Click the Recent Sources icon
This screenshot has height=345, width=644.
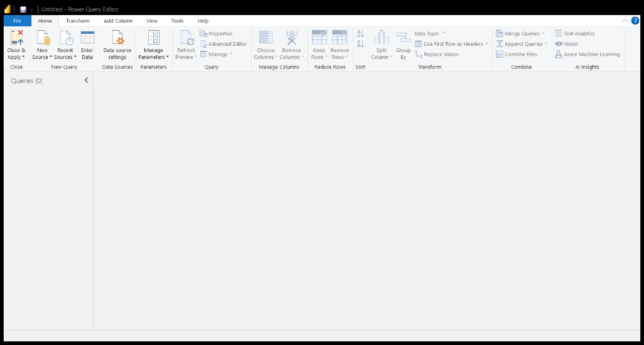(66, 38)
